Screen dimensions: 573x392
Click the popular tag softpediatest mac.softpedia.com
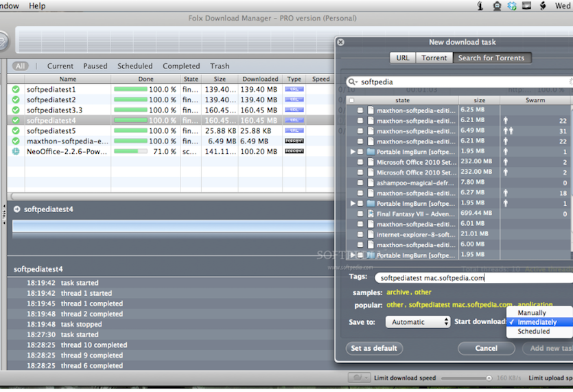pos(460,305)
